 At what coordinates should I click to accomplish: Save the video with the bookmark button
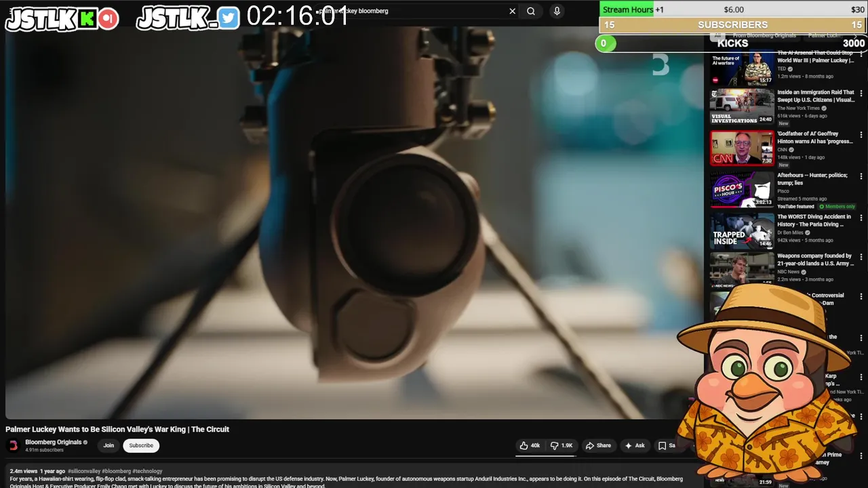[x=667, y=445]
